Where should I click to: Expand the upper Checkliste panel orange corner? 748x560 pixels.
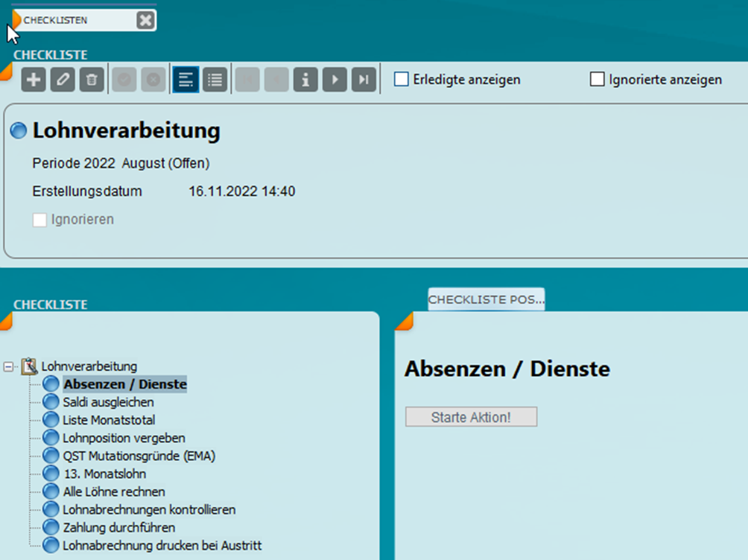click(5, 71)
